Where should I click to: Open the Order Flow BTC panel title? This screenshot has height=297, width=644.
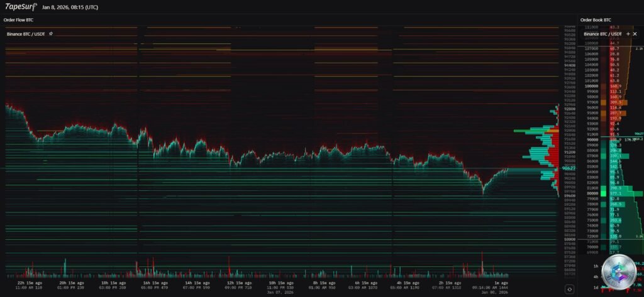(x=18, y=19)
